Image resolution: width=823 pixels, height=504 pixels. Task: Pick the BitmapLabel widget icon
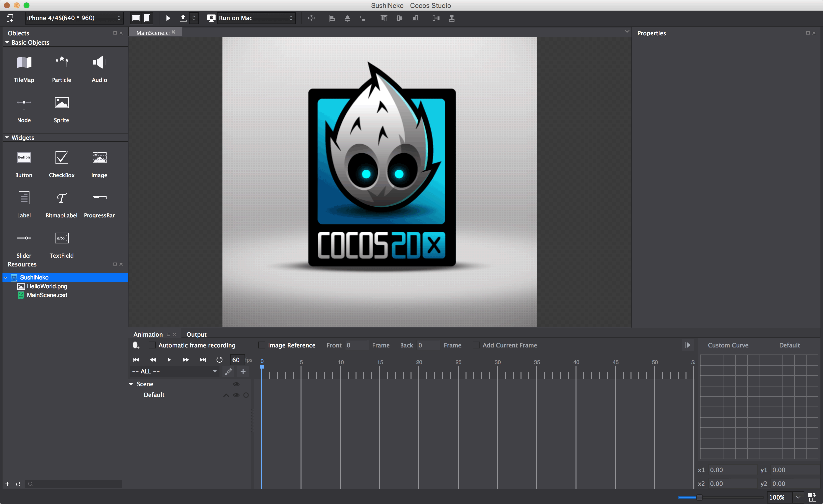click(x=61, y=198)
